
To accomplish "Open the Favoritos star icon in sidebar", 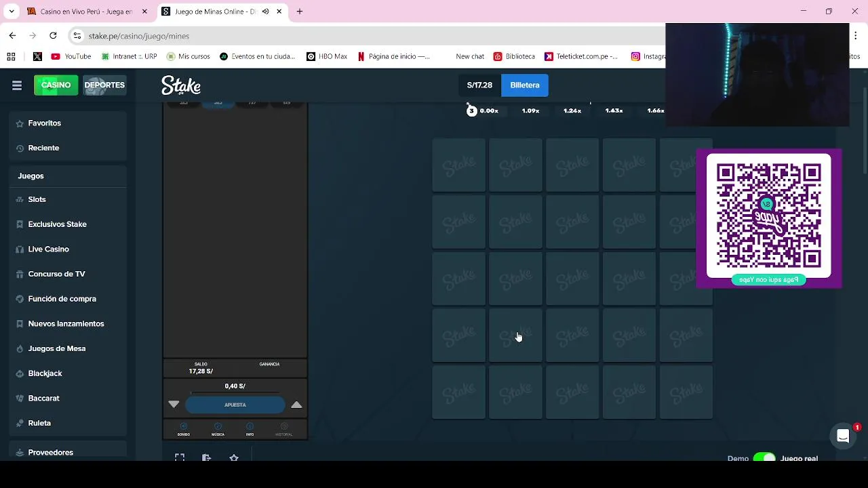I will 20,123.
